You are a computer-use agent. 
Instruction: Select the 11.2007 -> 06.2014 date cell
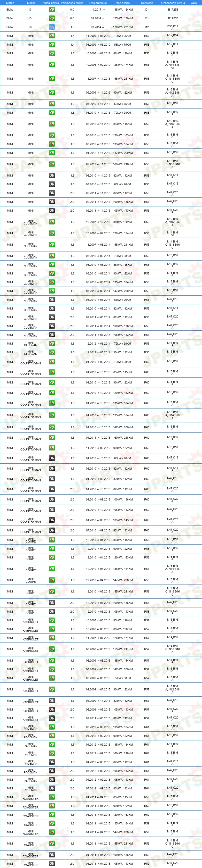pyautogui.click(x=98, y=245)
